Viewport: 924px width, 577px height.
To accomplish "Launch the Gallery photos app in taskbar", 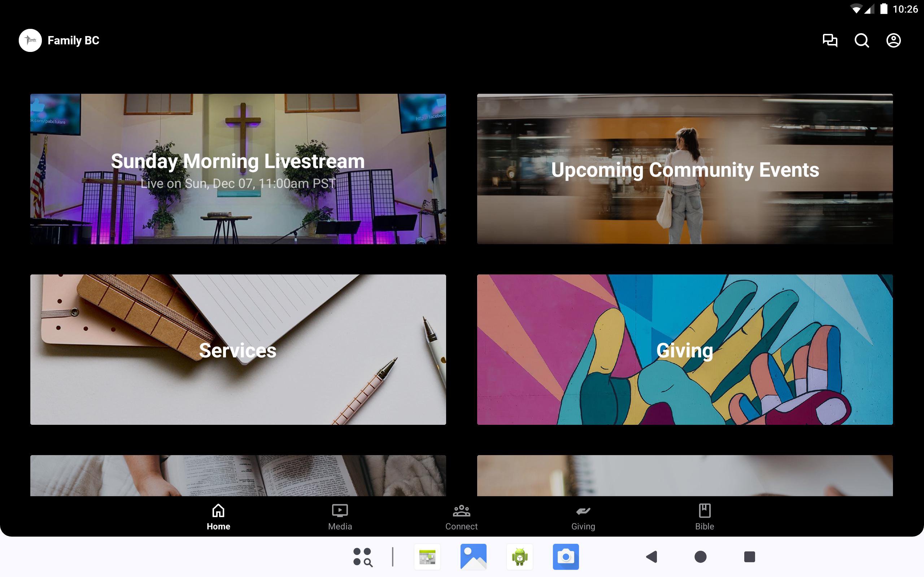I will pyautogui.click(x=474, y=557).
